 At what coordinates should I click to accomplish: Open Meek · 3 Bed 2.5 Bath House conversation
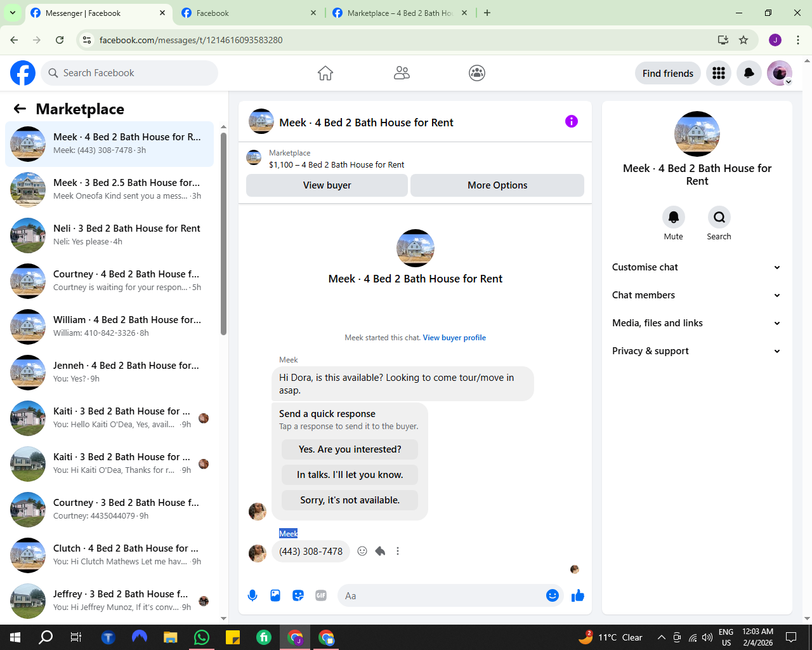pos(109,190)
